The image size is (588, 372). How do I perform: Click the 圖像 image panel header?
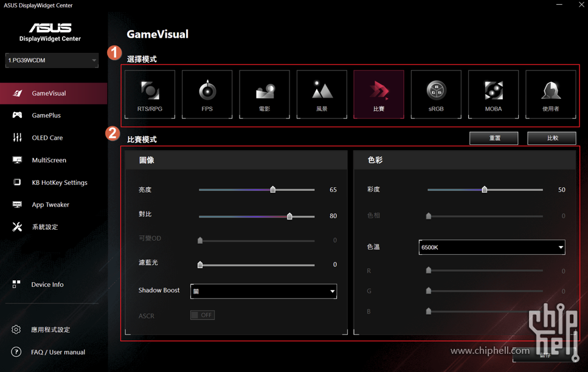[237, 160]
